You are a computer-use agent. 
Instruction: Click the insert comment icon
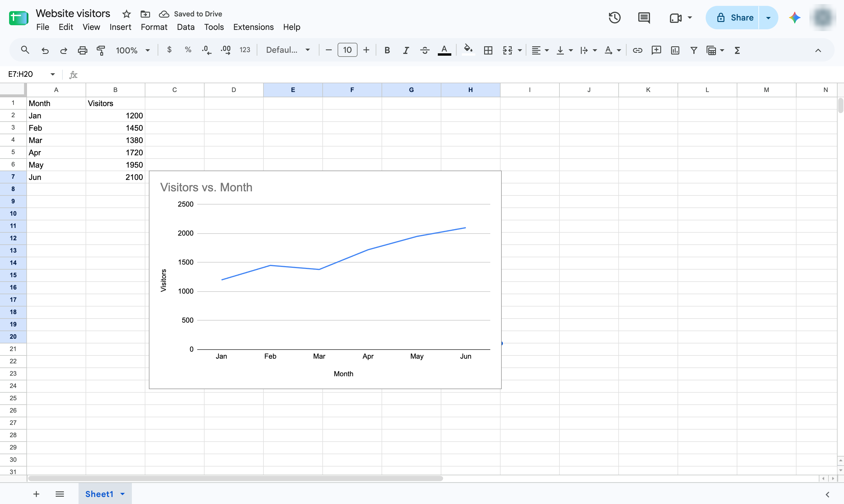(656, 50)
